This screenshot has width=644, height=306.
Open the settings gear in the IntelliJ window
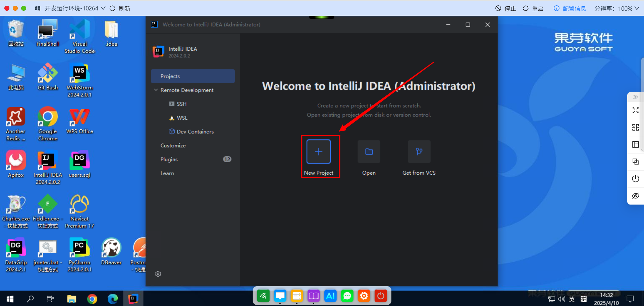tap(158, 274)
